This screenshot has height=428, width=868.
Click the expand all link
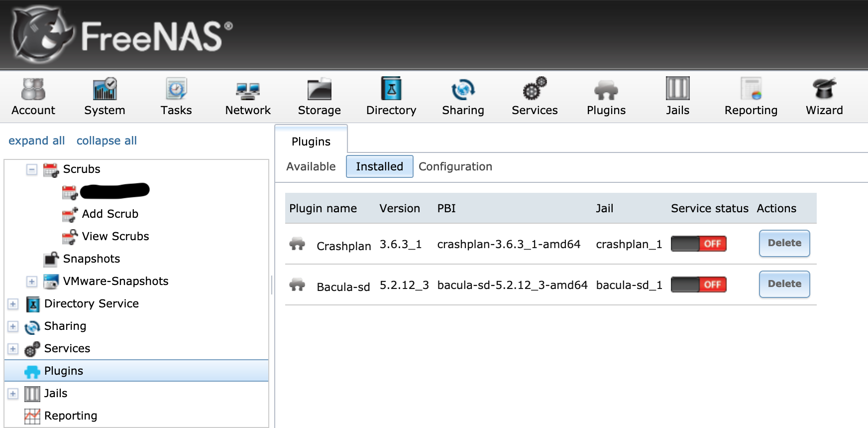[37, 141]
